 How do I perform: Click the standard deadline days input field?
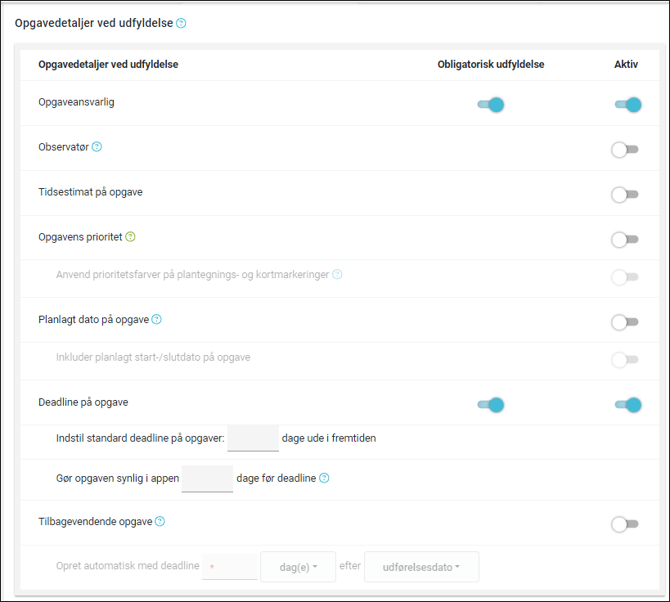[253, 438]
